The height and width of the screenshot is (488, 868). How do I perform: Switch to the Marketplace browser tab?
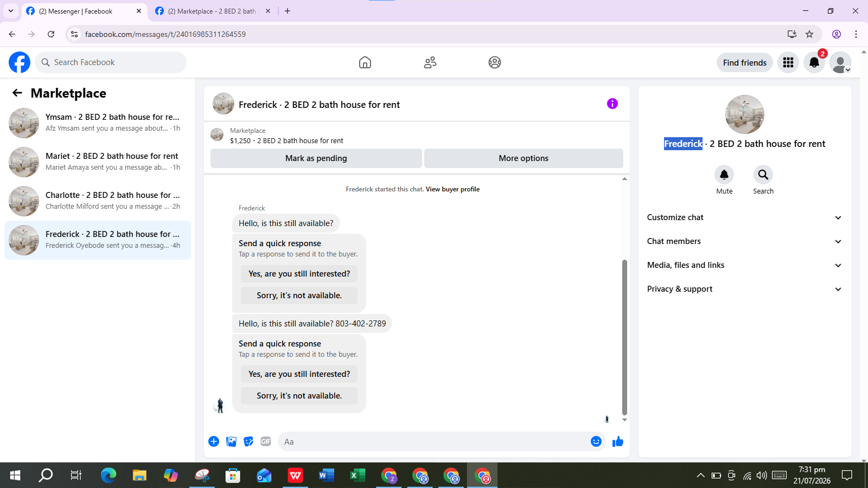[x=213, y=11]
